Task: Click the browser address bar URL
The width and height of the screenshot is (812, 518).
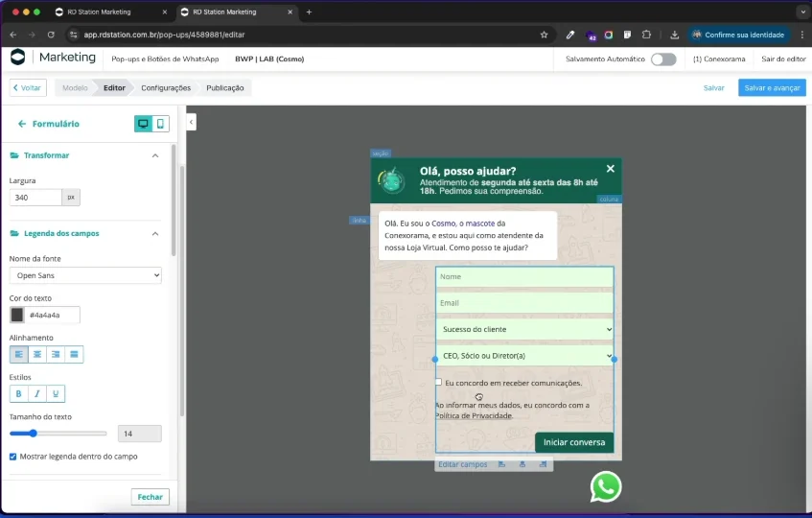Action: click(x=164, y=35)
